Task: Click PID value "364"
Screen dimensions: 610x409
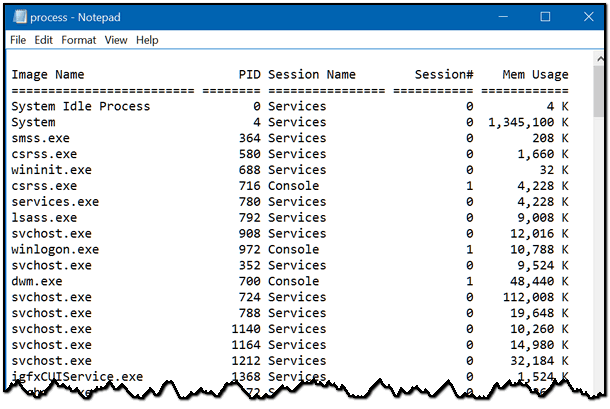Action: [x=250, y=138]
